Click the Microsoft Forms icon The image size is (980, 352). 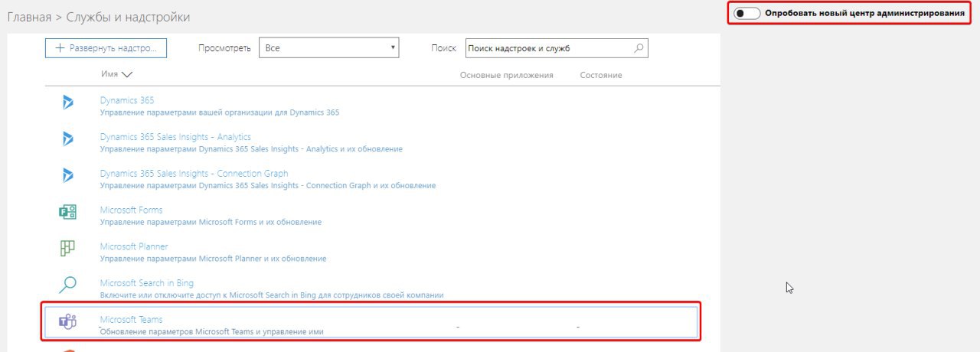[67, 212]
